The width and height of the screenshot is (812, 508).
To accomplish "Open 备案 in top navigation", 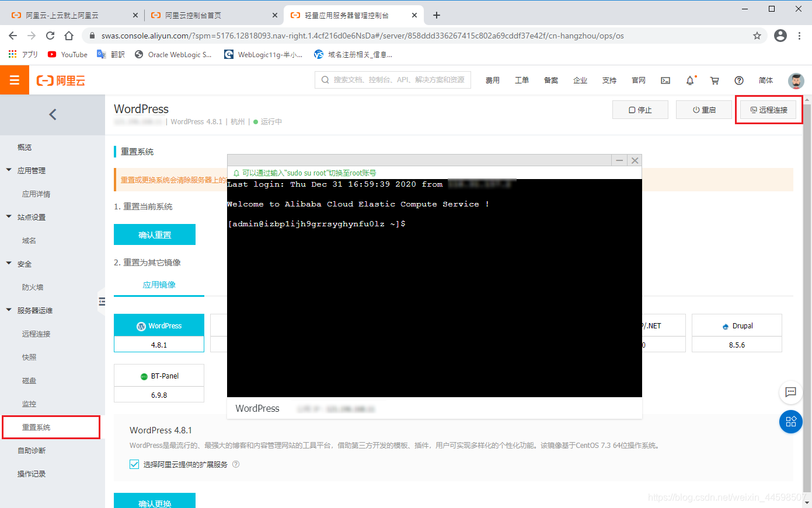I will pos(551,80).
